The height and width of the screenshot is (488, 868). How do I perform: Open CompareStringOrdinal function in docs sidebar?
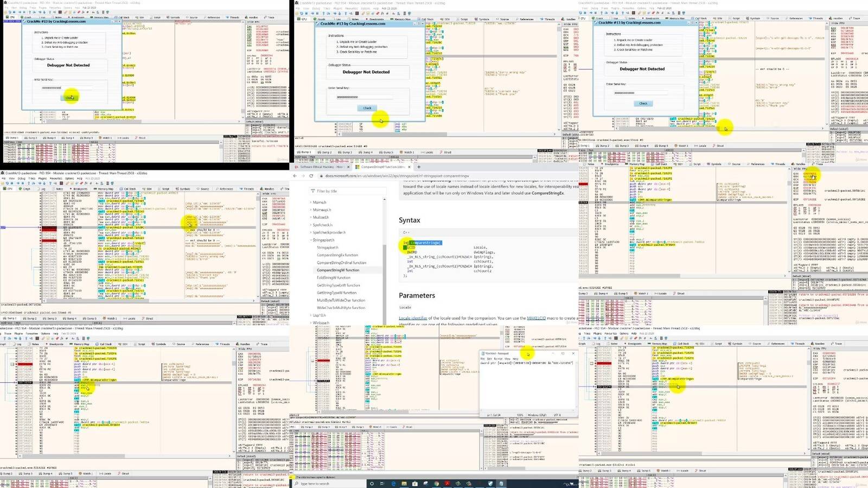pyautogui.click(x=341, y=263)
